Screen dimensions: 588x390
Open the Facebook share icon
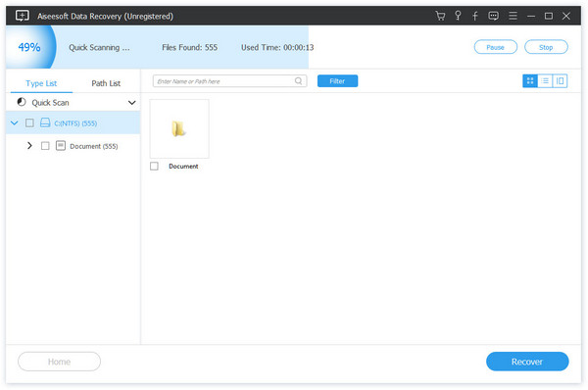pyautogui.click(x=475, y=16)
